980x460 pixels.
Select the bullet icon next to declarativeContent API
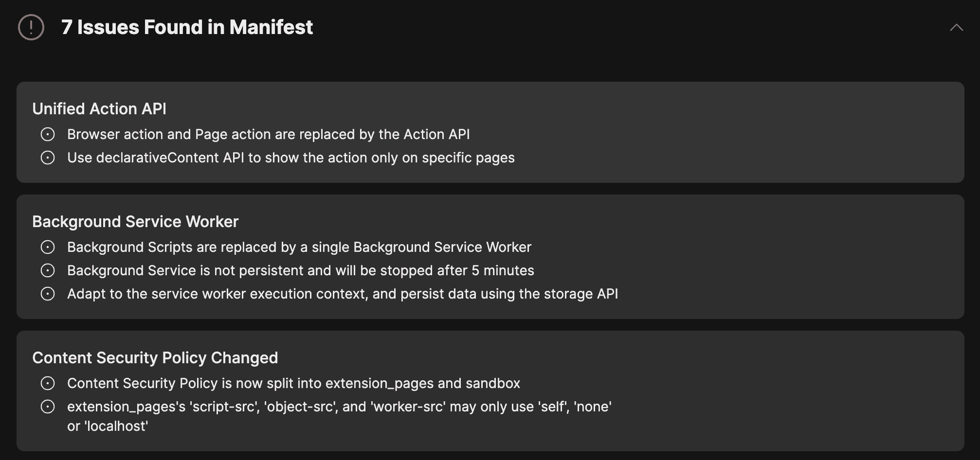[48, 158]
